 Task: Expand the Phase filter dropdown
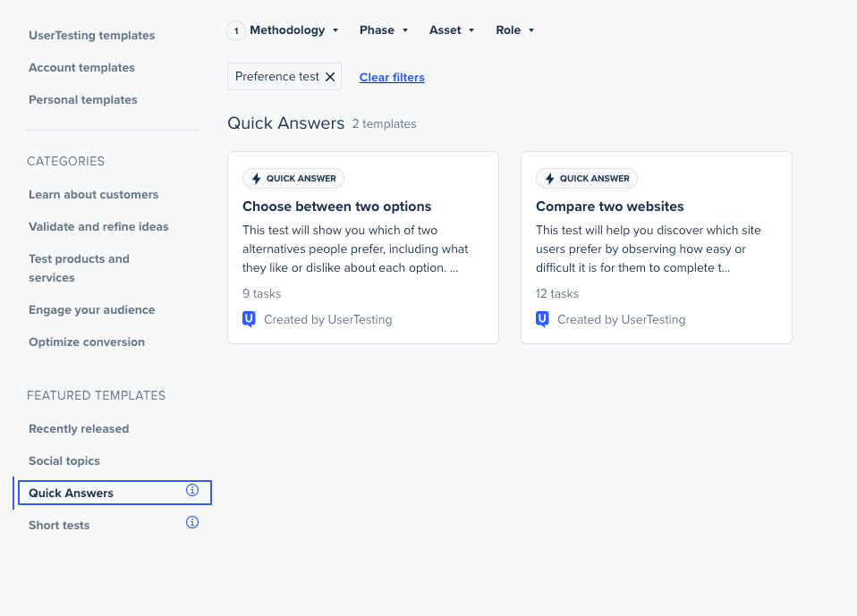pos(384,30)
